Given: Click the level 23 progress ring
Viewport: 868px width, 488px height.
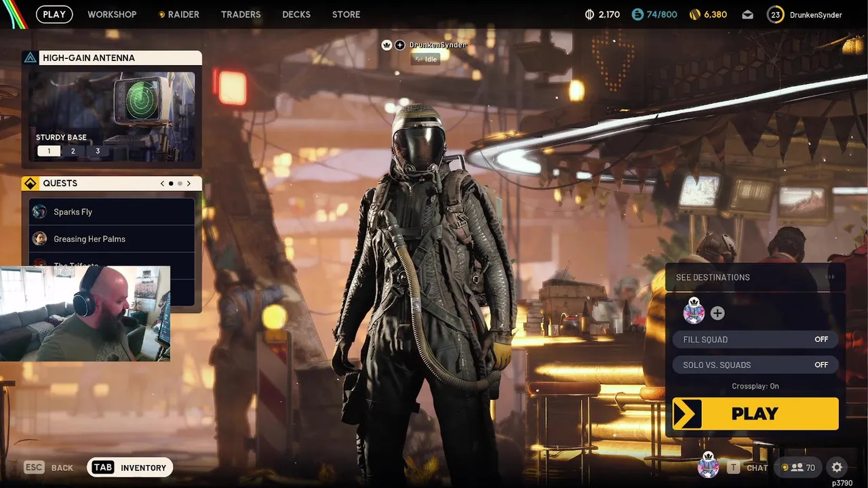Looking at the screenshot, I should point(776,14).
